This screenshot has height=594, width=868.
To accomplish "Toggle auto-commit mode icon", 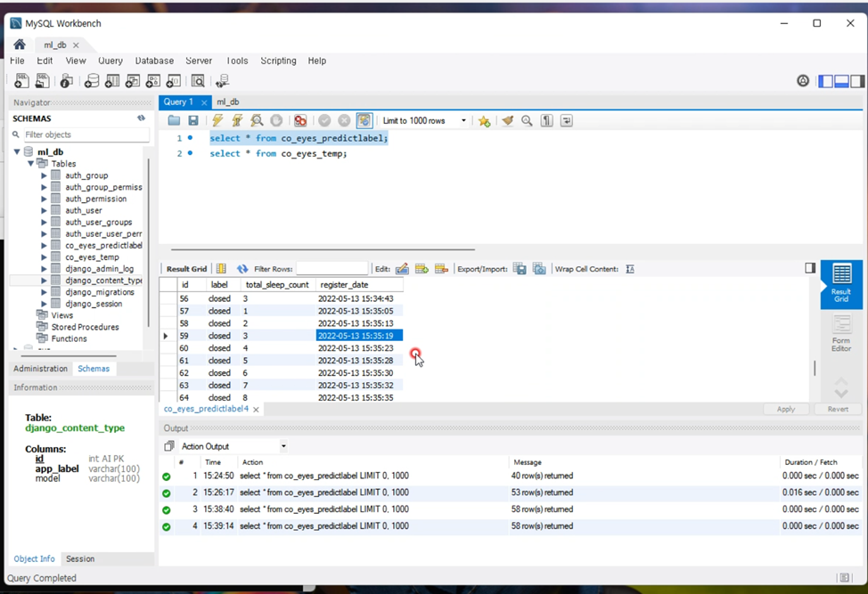I will [364, 120].
